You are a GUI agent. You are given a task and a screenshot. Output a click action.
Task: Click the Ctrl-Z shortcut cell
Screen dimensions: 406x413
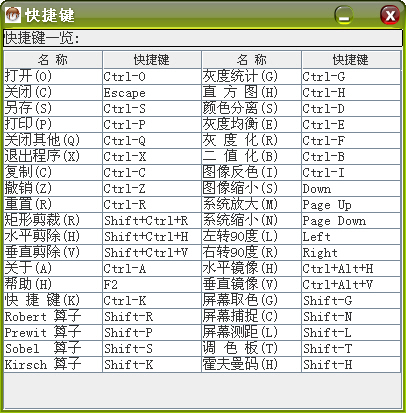[x=152, y=189]
